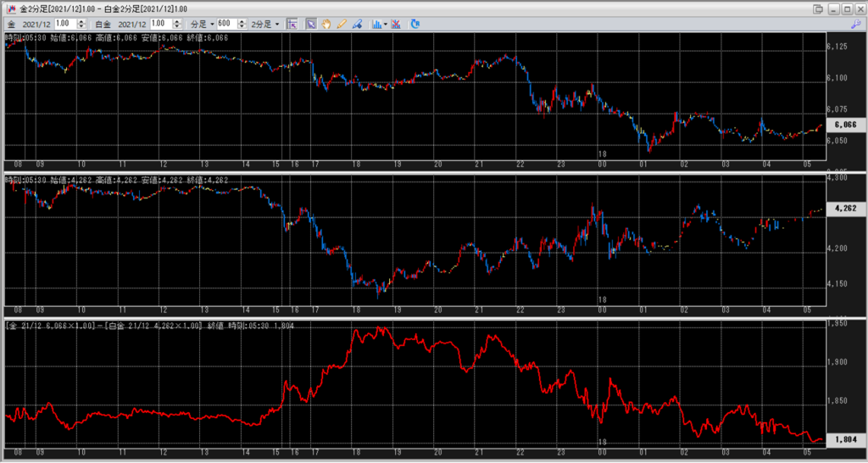Open the 分足 timeframe type dropdown
The image size is (868, 463).
pyautogui.click(x=202, y=24)
